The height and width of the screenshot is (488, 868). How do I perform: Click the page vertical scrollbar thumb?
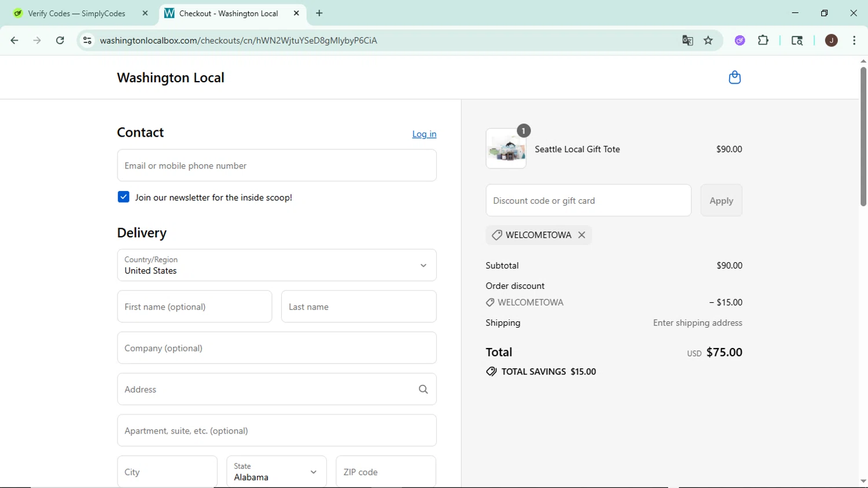pos(863,136)
